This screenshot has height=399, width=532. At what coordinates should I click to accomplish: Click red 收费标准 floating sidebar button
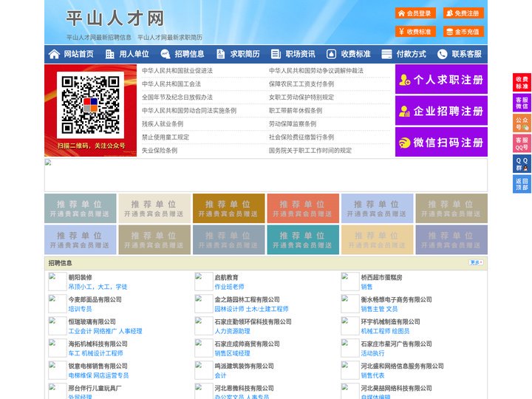coord(522,83)
